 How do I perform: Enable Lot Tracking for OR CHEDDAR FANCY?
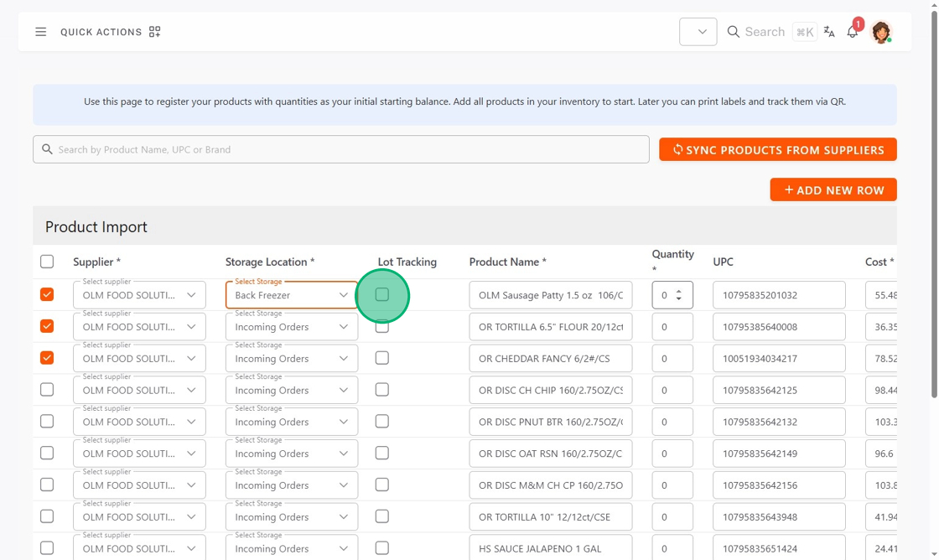(382, 358)
